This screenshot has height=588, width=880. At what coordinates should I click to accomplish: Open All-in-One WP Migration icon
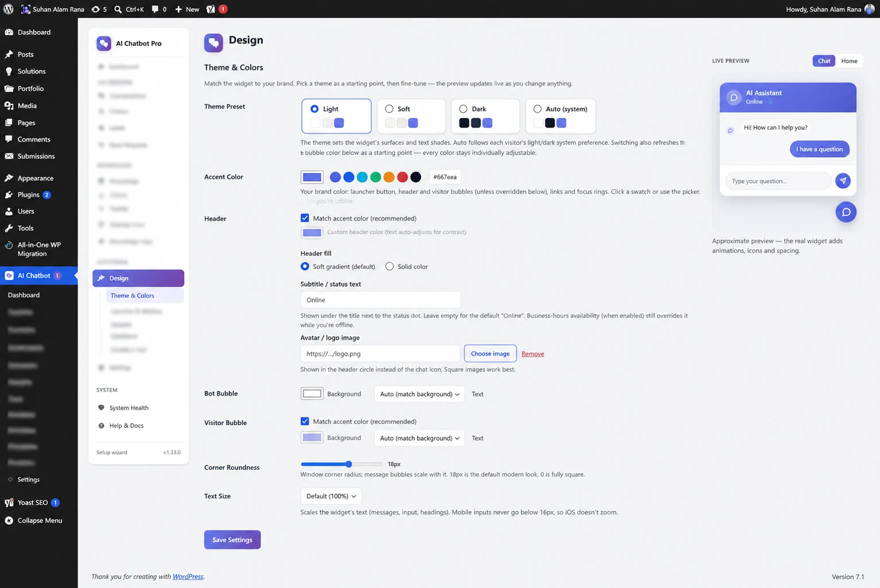9,245
